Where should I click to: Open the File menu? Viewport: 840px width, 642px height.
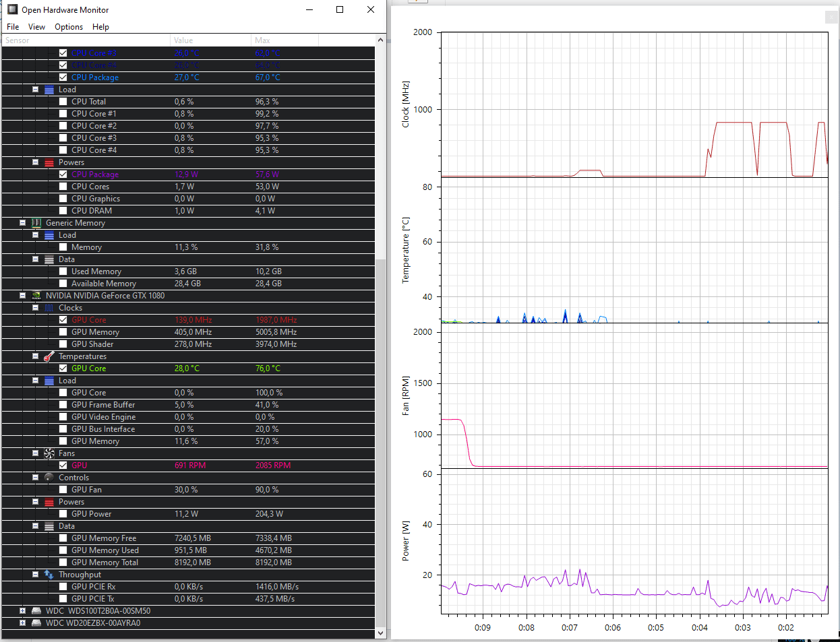click(x=13, y=27)
